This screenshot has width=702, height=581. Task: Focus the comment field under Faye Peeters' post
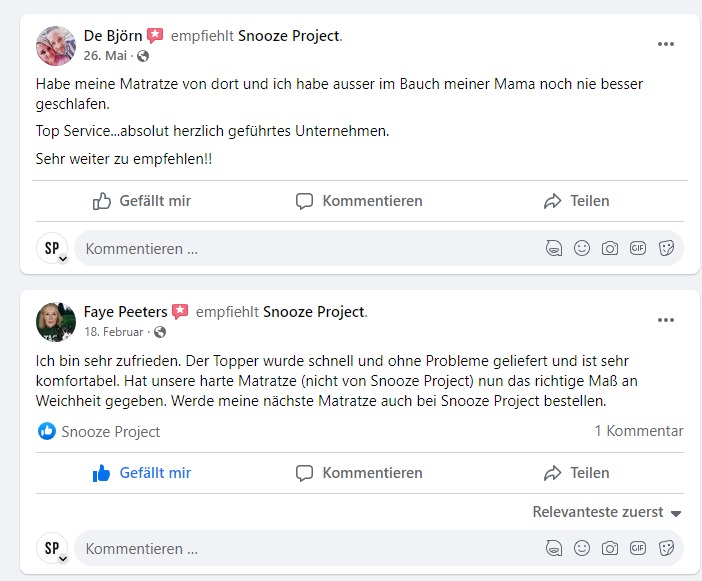(309, 548)
